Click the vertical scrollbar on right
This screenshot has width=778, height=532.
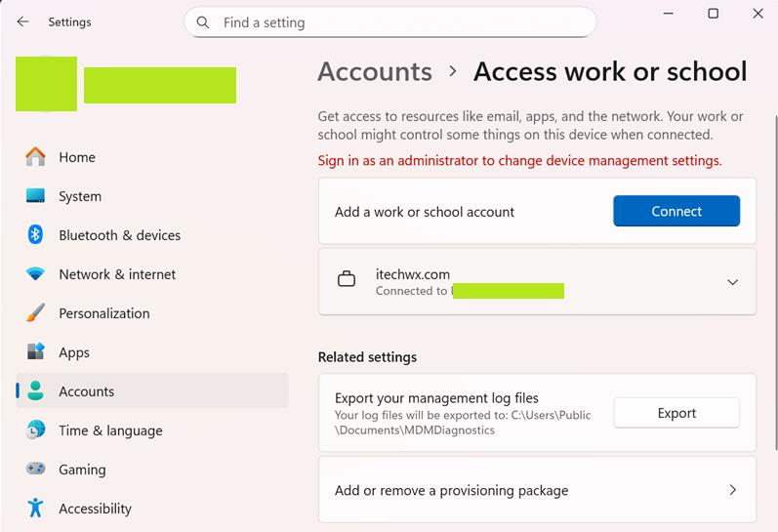tap(775, 283)
